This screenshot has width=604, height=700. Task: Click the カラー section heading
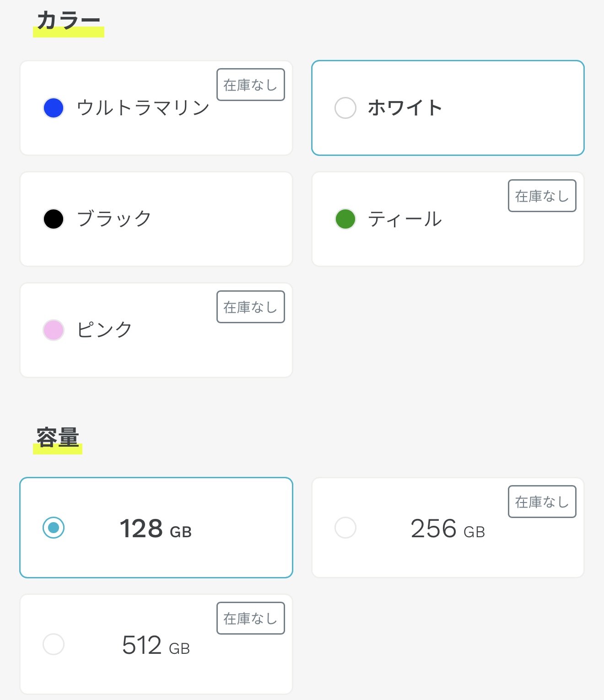69,21
